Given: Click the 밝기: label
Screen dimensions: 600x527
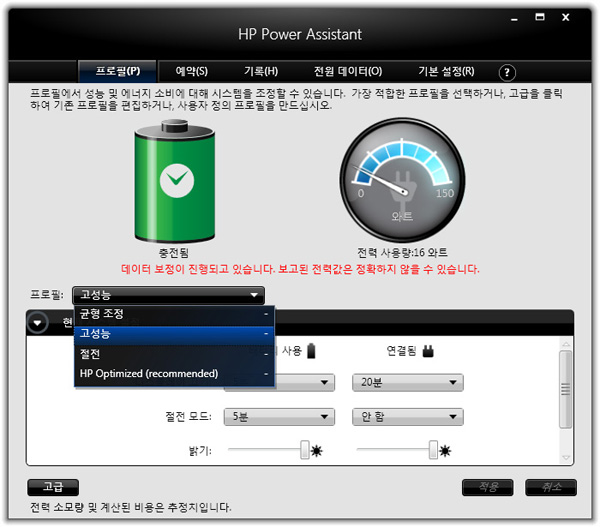Looking at the screenshot, I should pos(200,451).
